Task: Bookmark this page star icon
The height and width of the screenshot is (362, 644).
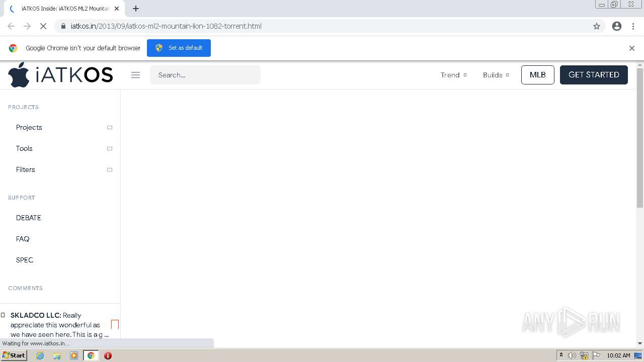Action: [597, 26]
